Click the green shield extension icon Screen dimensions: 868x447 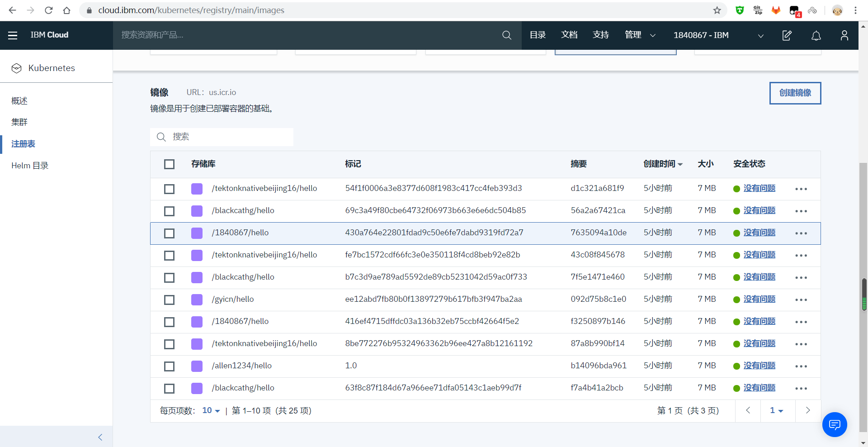pos(740,10)
